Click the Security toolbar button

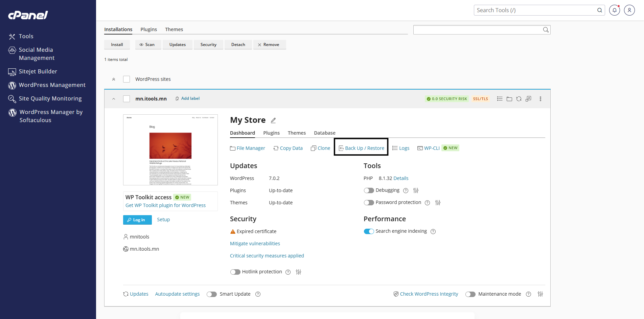(208, 45)
